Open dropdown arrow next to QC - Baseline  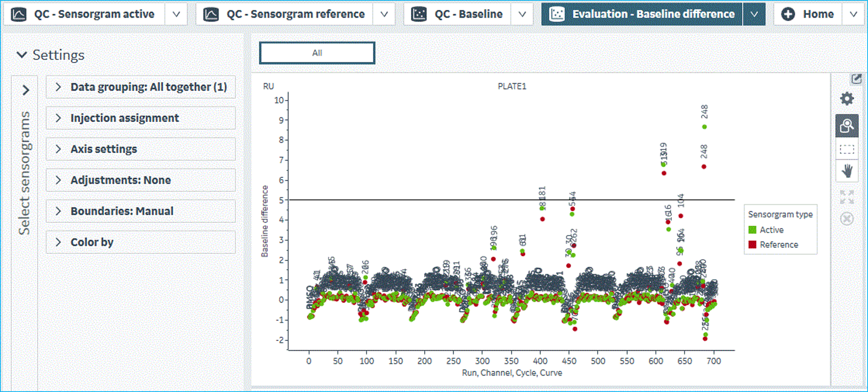point(522,14)
